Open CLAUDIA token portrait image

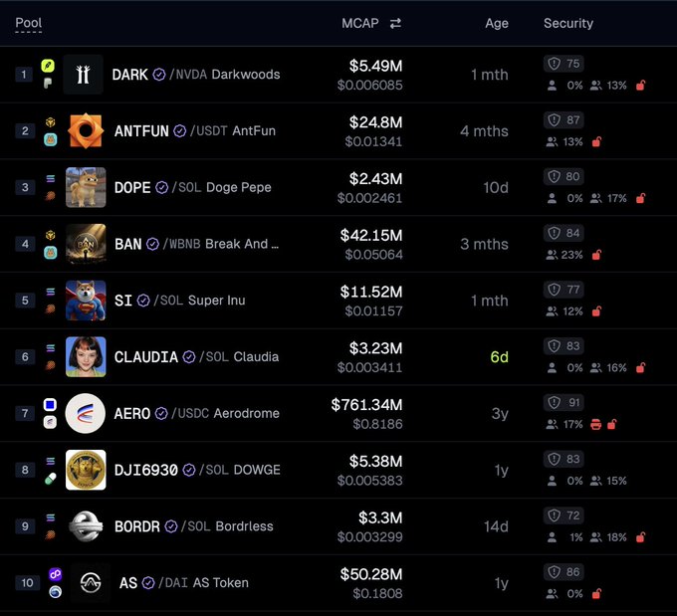[86, 356]
